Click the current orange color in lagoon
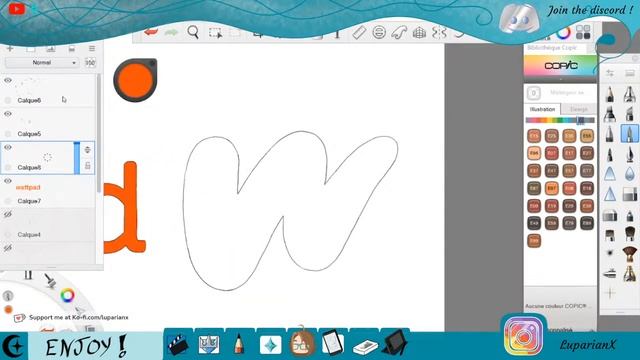The image size is (640, 360). pyautogui.click(x=8, y=309)
